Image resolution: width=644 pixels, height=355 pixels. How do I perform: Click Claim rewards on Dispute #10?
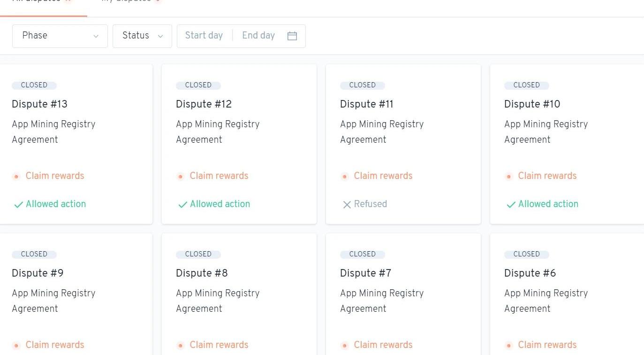pyautogui.click(x=547, y=176)
